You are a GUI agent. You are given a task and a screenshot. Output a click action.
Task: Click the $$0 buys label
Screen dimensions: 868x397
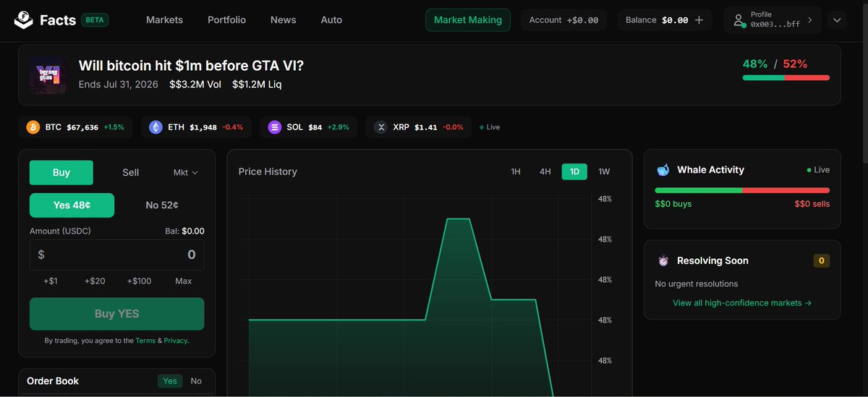pos(673,204)
